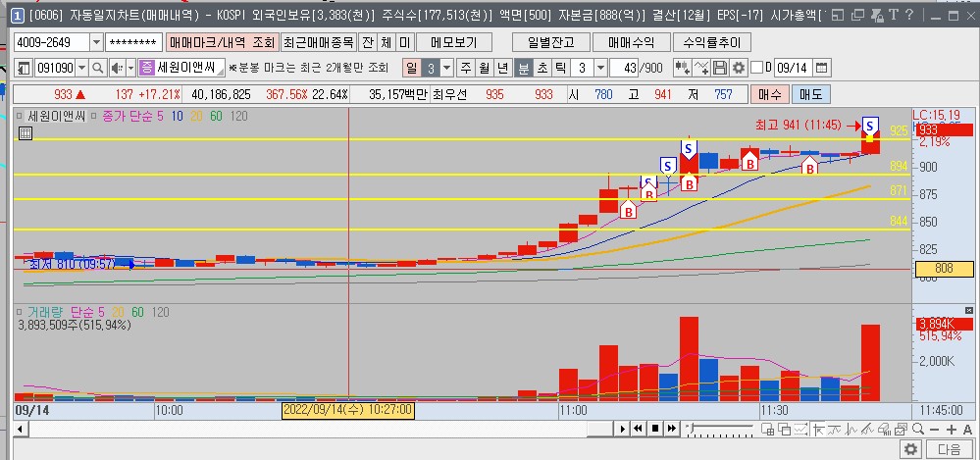Click the window layout icon in the title bar
The image size is (980, 460).
pyautogui.click(x=838, y=15)
